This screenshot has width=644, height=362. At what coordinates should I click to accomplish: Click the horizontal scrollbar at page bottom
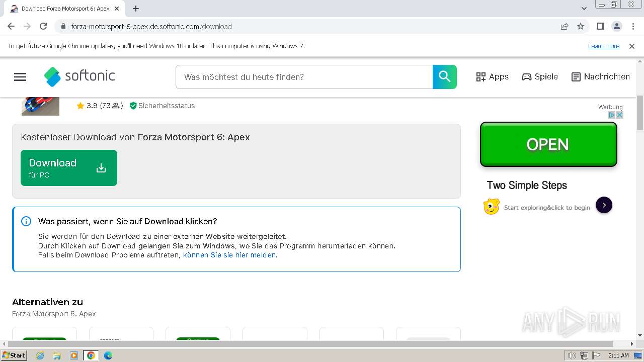tap(311, 344)
